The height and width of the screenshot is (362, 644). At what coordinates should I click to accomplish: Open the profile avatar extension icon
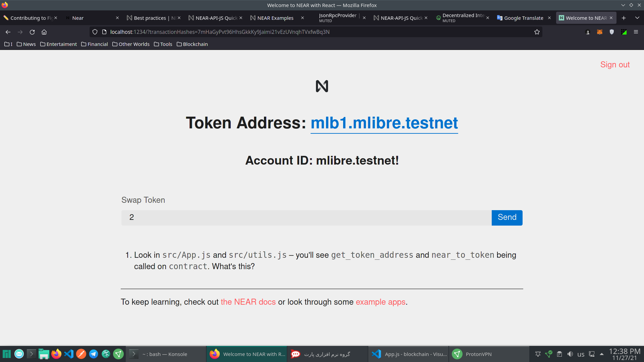pyautogui.click(x=588, y=32)
